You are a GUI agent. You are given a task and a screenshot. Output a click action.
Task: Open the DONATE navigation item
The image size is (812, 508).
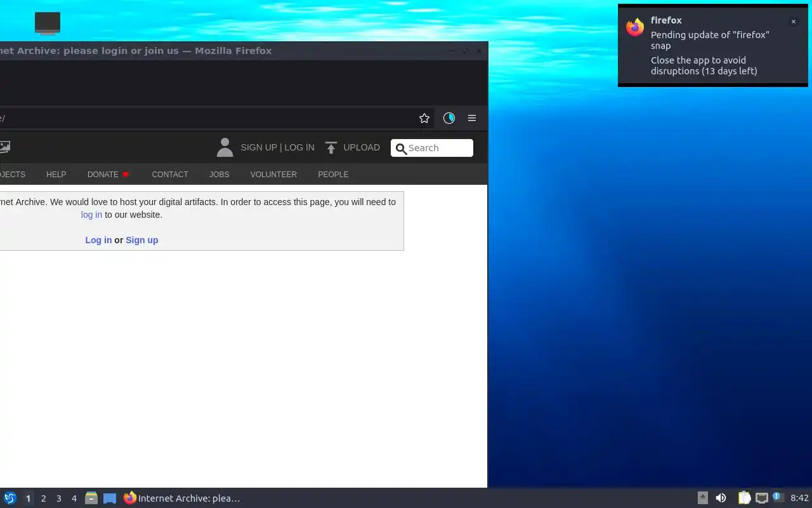click(103, 175)
